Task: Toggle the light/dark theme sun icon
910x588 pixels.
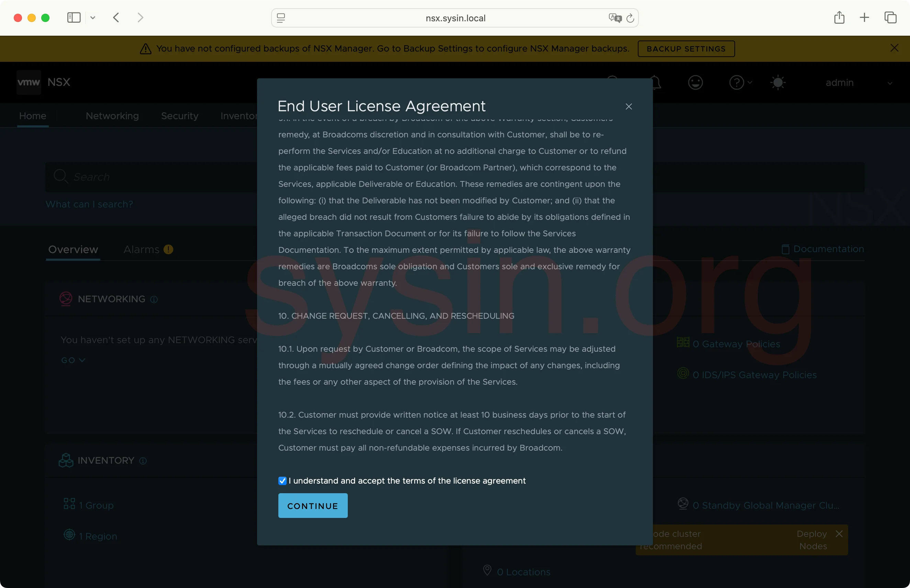Action: click(x=777, y=82)
